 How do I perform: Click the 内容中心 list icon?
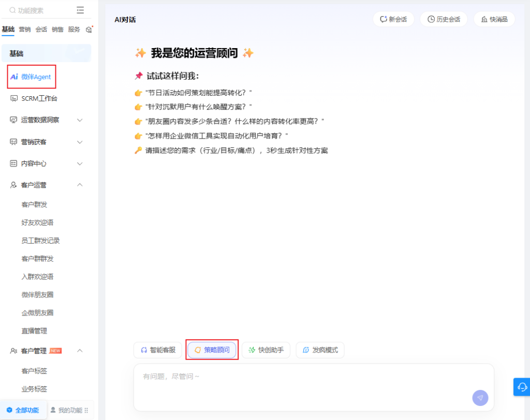click(13, 163)
